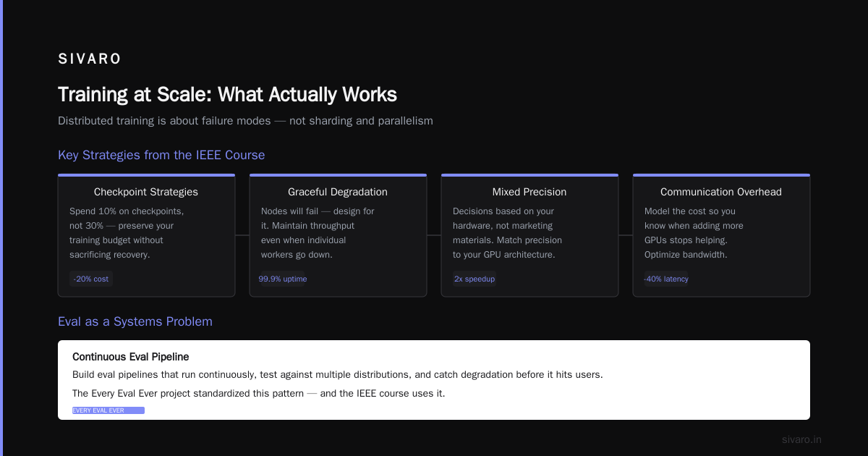The height and width of the screenshot is (456, 868).
Task: Click the 'EVERY EVAL EVER' tag
Action: [x=109, y=410]
